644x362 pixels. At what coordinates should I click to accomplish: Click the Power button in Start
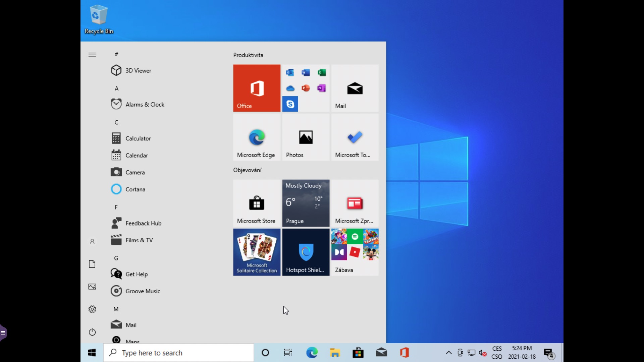click(x=92, y=332)
